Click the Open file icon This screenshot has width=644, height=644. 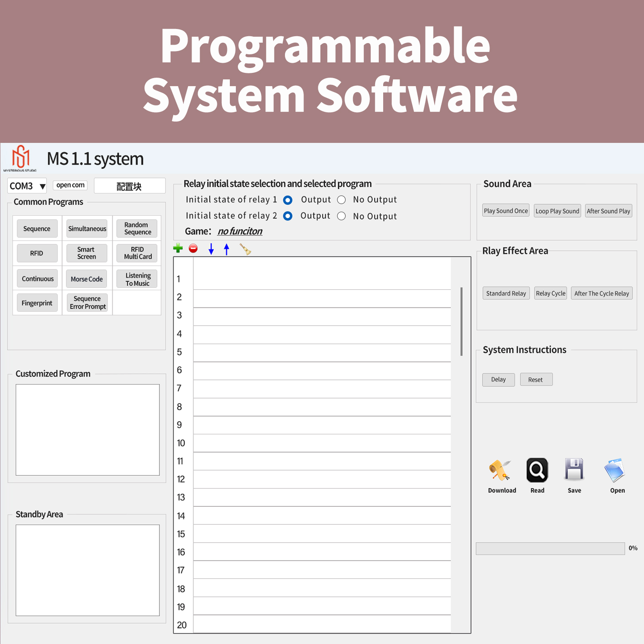tap(615, 470)
